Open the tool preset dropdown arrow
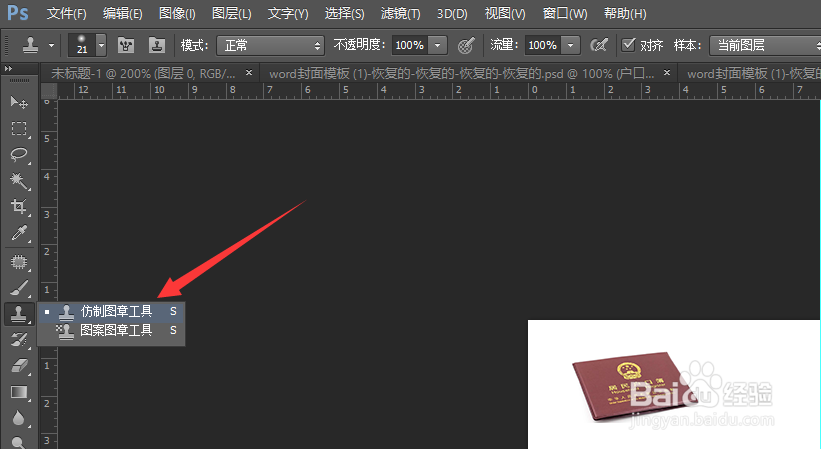821x449 pixels. (51, 46)
